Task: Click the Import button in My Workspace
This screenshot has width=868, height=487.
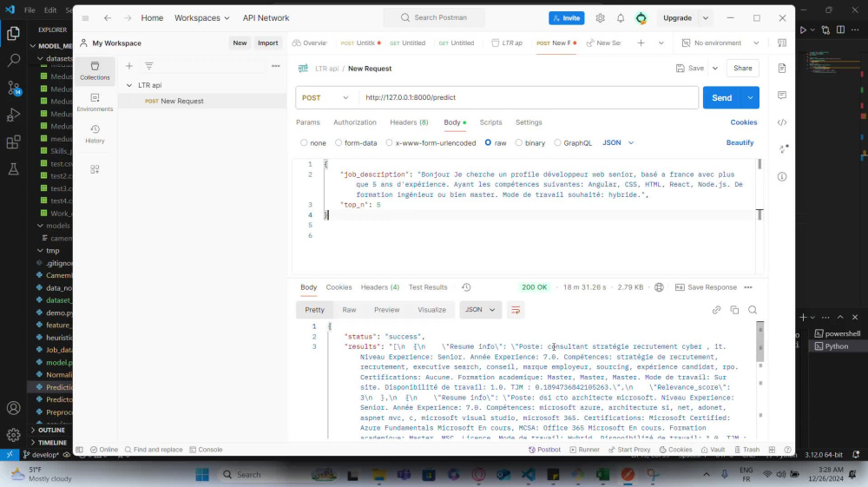Action: pyautogui.click(x=268, y=43)
